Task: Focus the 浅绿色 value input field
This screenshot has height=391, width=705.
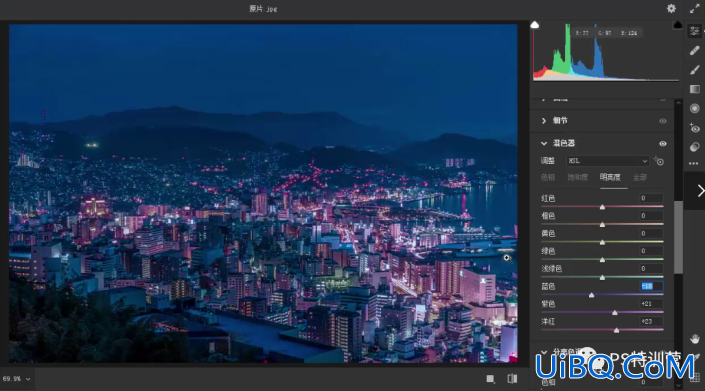Action: point(651,268)
